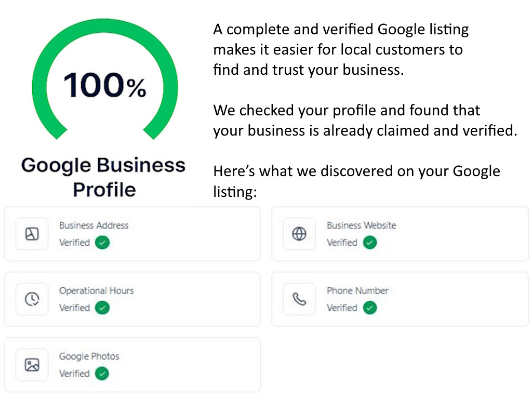Open the Google Photos label
Screen dimensions: 532x399
[x=89, y=356]
